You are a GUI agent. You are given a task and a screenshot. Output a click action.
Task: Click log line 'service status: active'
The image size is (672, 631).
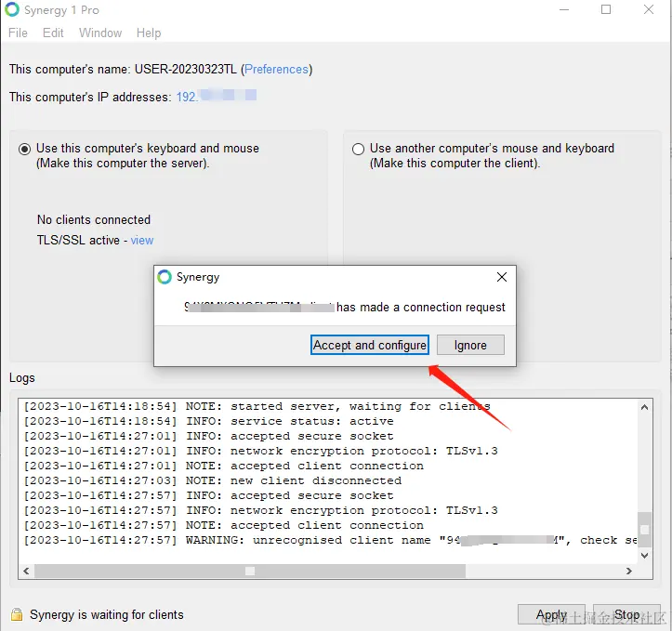[x=208, y=421]
